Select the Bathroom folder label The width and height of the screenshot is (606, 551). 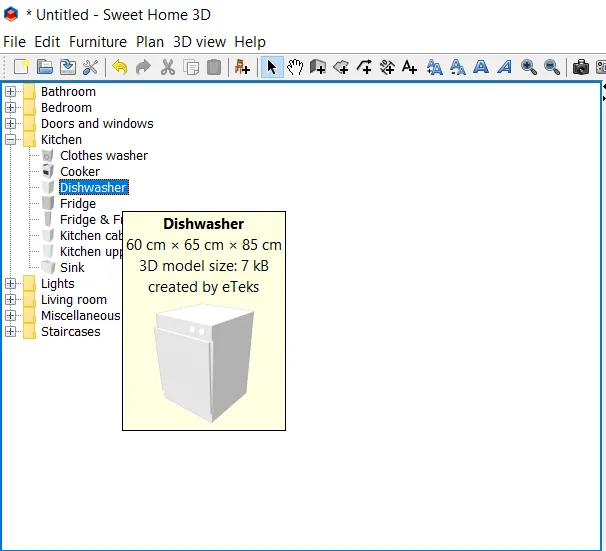(x=68, y=92)
